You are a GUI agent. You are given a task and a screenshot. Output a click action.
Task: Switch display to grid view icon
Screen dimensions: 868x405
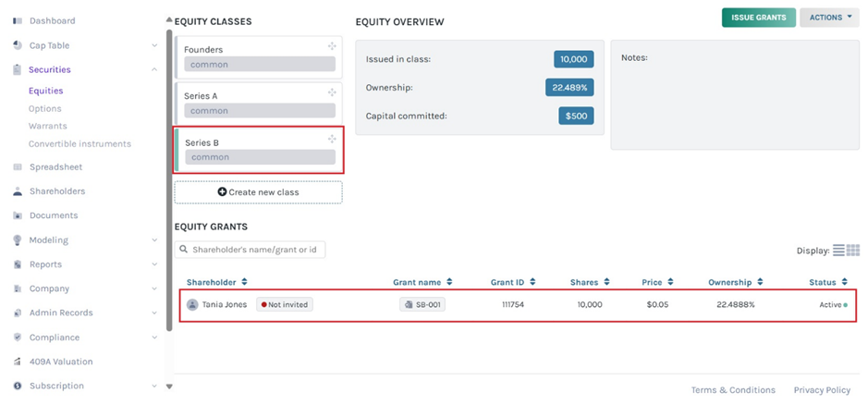coord(853,250)
